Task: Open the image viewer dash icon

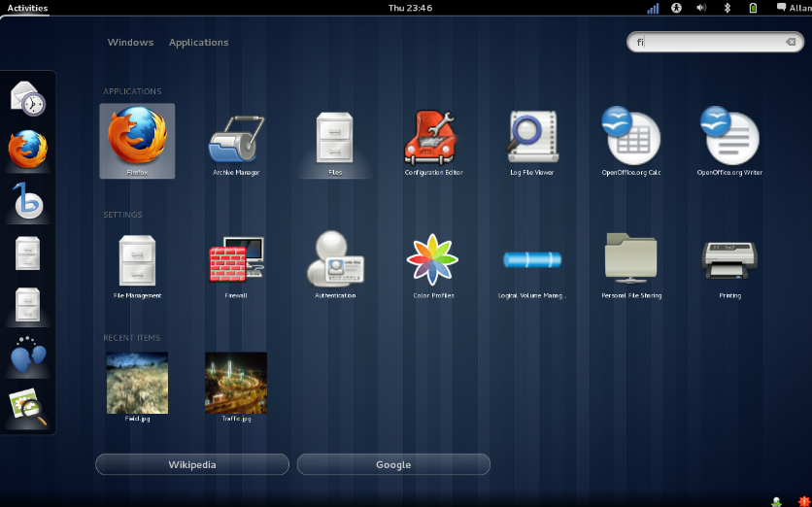Action: [x=28, y=407]
